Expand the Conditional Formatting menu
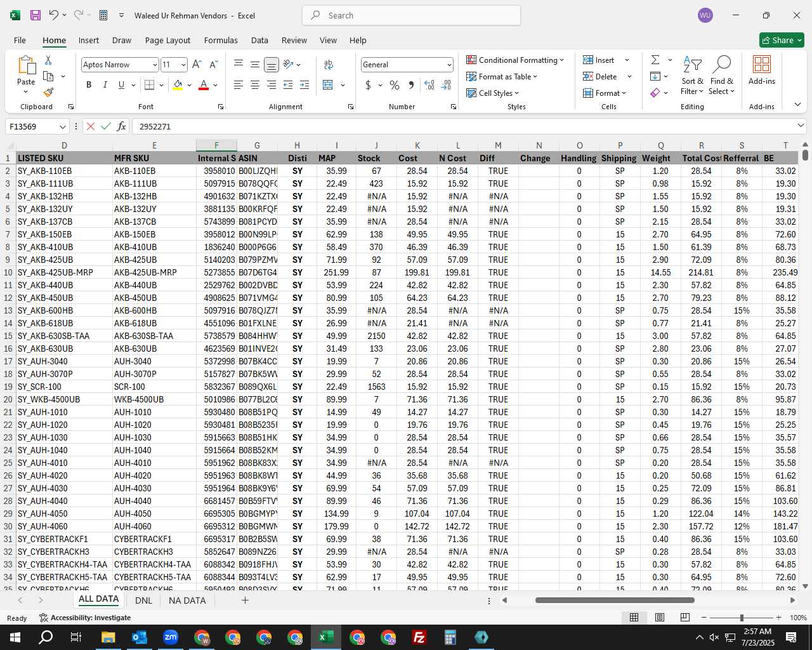This screenshot has height=650, width=812. [515, 60]
